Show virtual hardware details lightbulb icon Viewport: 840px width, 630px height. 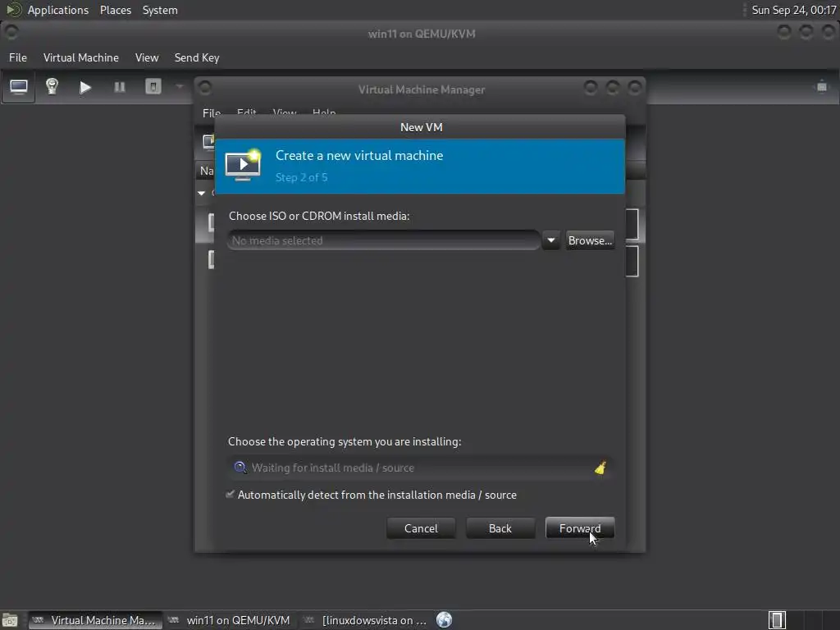point(52,86)
